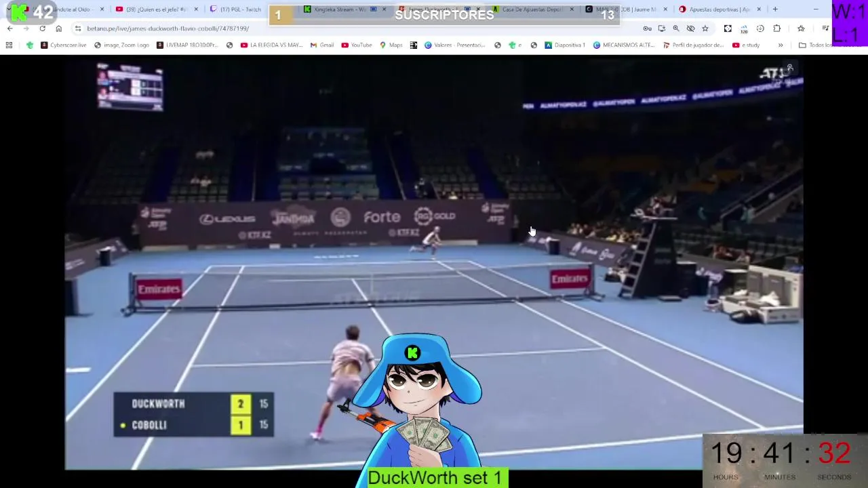This screenshot has width=868, height=488.
Task: Open the browser home page
Action: click(x=58, y=28)
